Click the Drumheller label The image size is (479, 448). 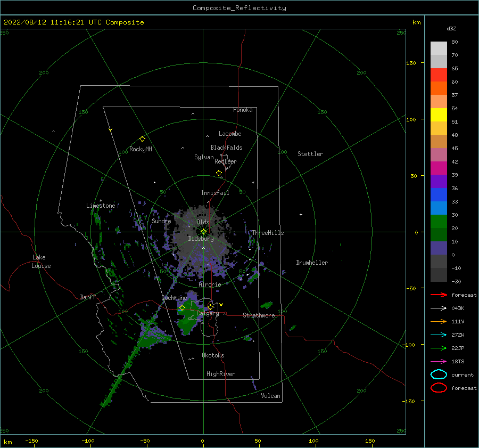(312, 263)
